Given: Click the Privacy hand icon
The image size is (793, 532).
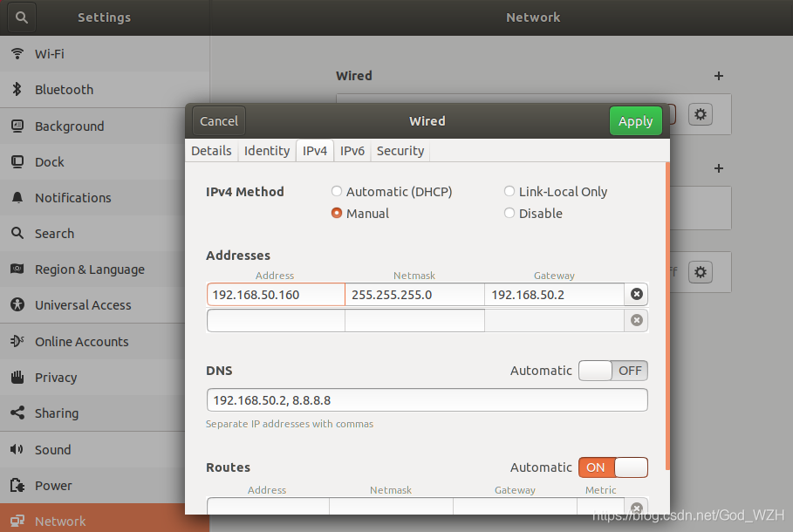Looking at the screenshot, I should (x=17, y=377).
